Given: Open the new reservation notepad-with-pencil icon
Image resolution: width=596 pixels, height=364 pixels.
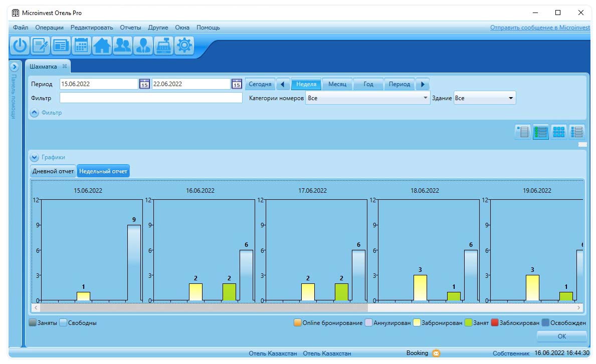Looking at the screenshot, I should 40,46.
